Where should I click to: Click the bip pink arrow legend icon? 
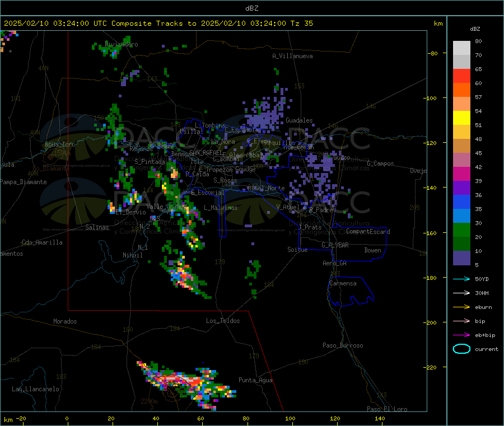pos(461,321)
